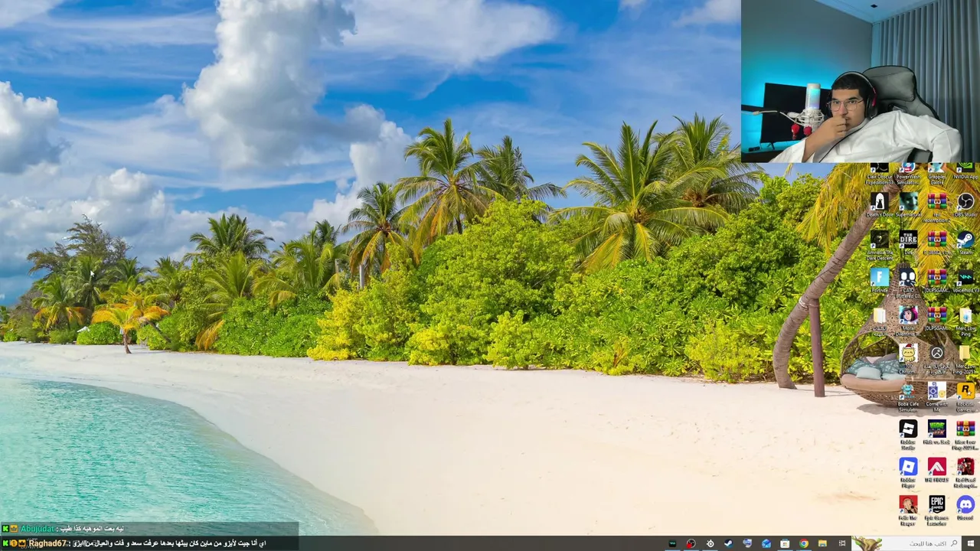Click the webcam overlay feed
The height and width of the screenshot is (551, 980).
tap(861, 81)
